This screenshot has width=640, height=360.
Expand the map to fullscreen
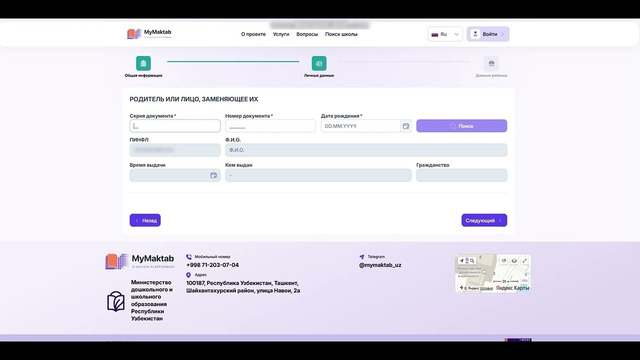[x=524, y=260]
